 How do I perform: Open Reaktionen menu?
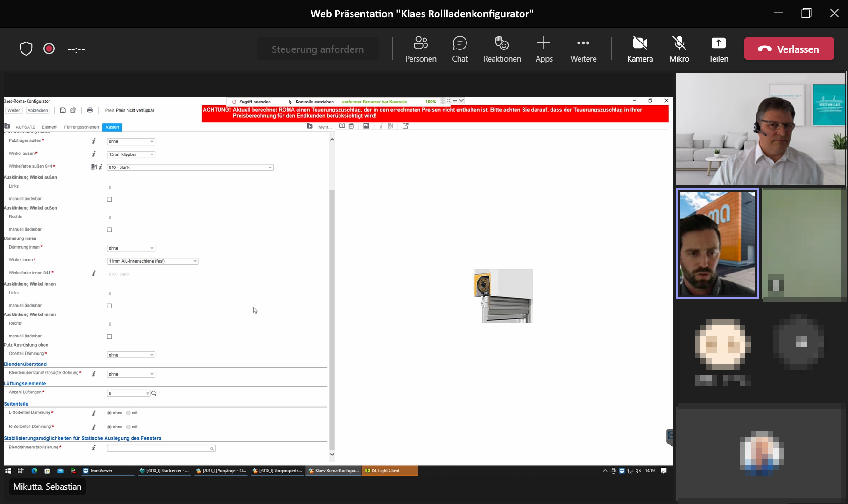pos(502,49)
